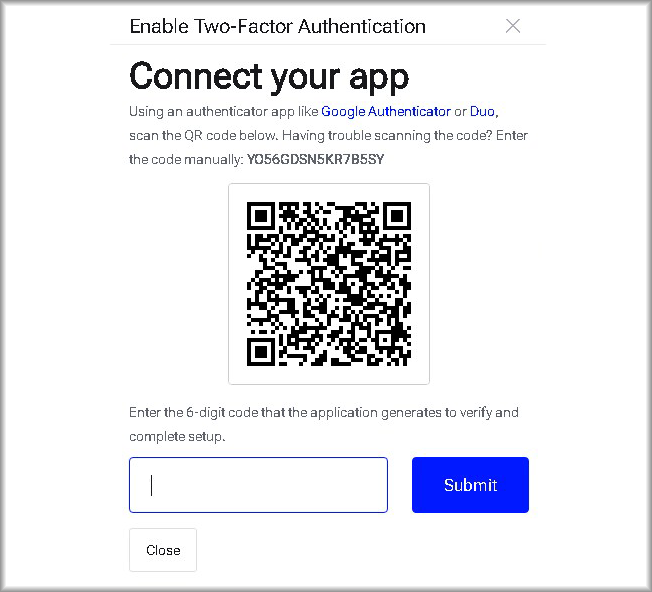
Task: Focus the 6-digit code input field
Action: tap(258, 485)
